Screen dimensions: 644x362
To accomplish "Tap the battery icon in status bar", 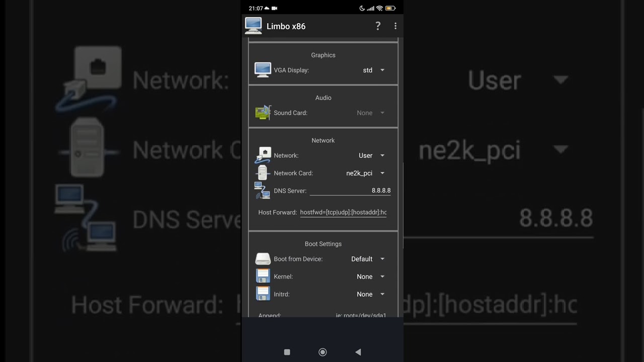I will pyautogui.click(x=391, y=9).
